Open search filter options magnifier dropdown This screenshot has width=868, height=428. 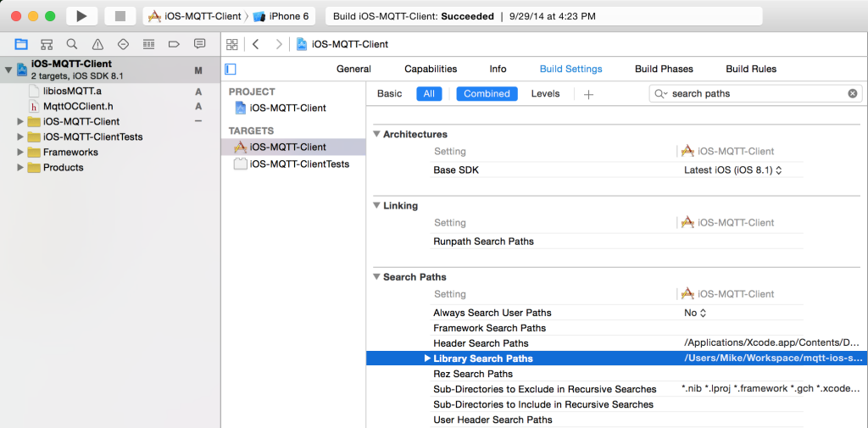coord(661,93)
